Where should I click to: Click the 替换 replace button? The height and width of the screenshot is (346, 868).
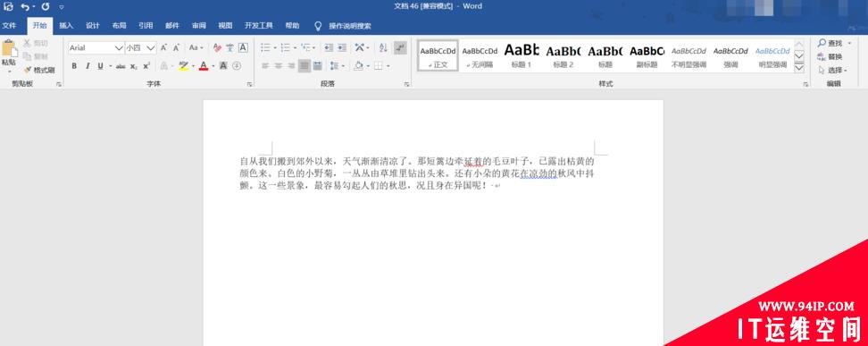click(x=830, y=56)
